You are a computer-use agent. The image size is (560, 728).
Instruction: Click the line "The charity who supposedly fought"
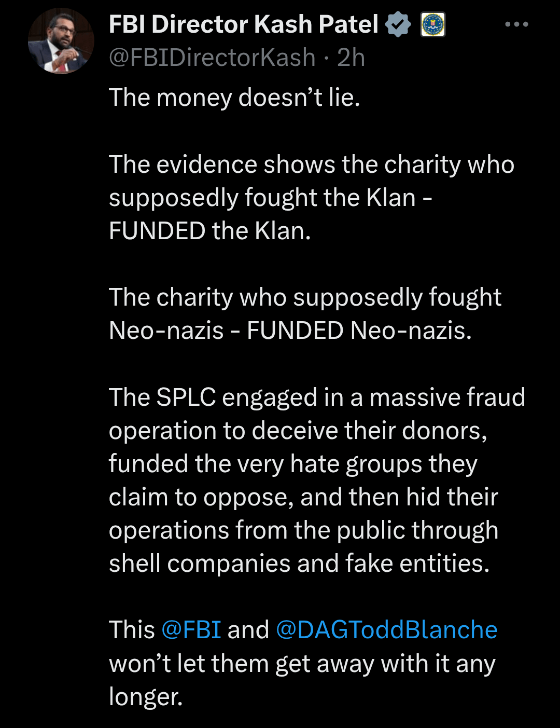[305, 298]
